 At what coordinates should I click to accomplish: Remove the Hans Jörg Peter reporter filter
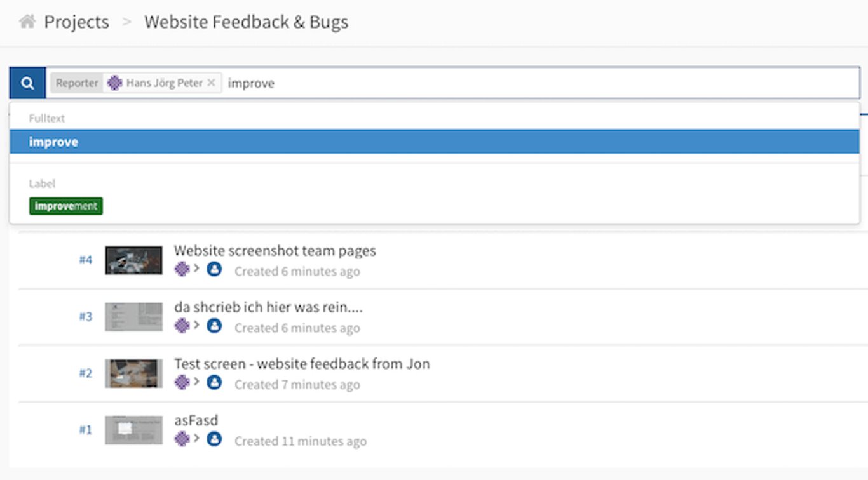[x=212, y=83]
